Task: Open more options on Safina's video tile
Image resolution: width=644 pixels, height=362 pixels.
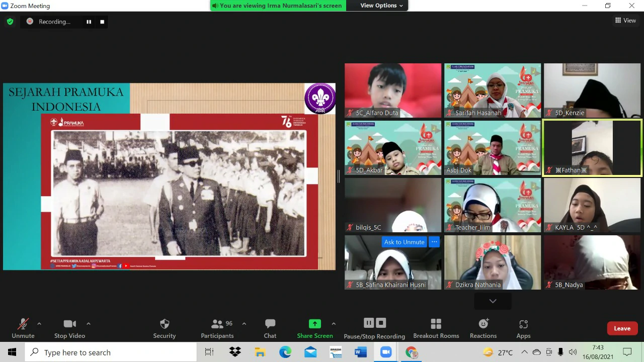Action: click(x=434, y=242)
